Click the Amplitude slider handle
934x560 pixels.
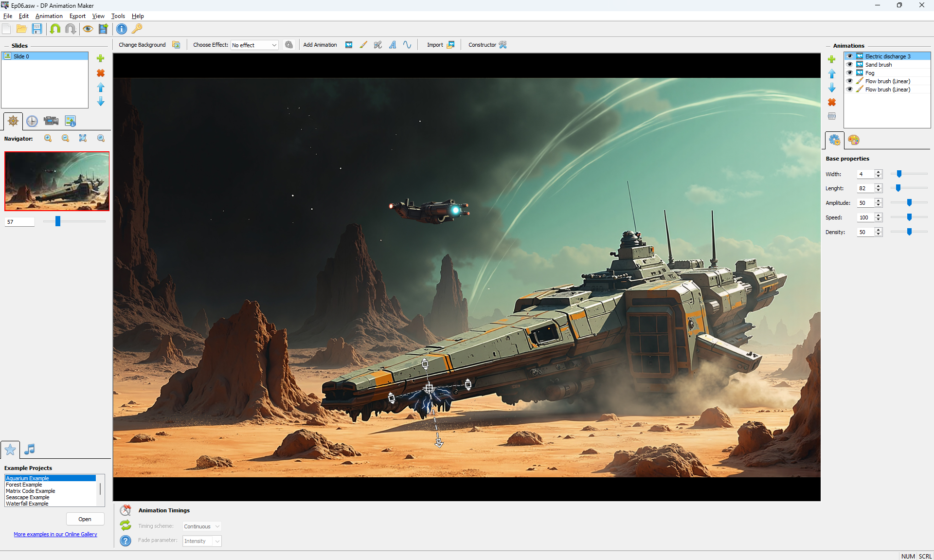[x=909, y=203]
